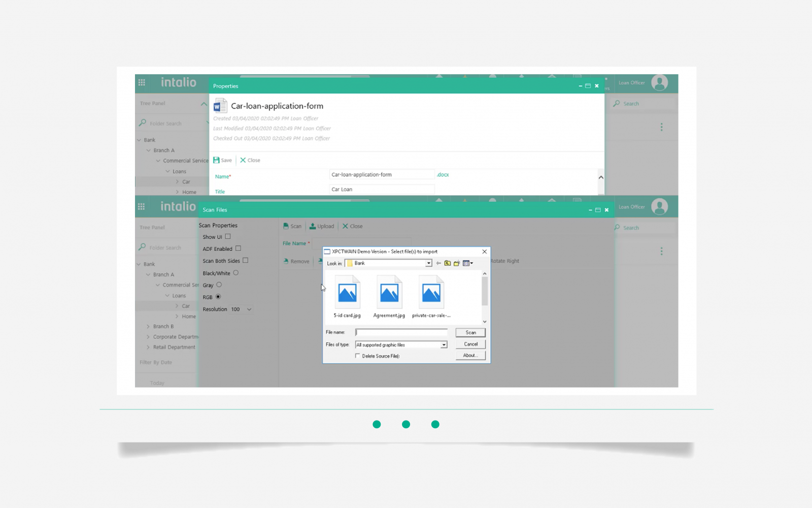The width and height of the screenshot is (812, 508).
Task: Click the XPCTWAIN file list scrollbar thumb
Action: [x=485, y=291]
